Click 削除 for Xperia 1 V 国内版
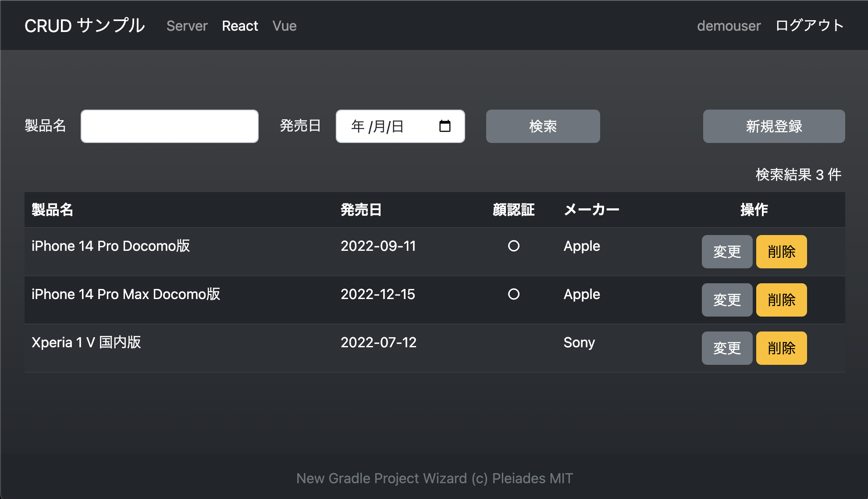This screenshot has height=499, width=868. point(781,348)
